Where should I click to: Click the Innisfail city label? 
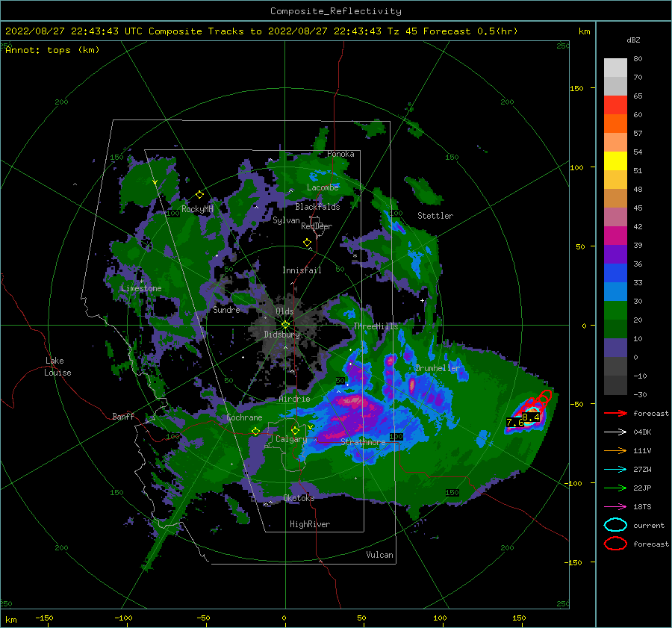[x=302, y=270]
